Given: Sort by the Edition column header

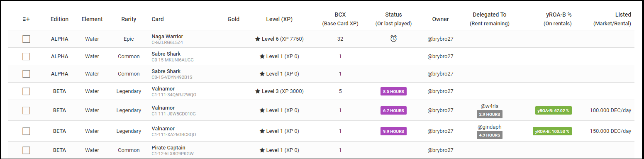Looking at the screenshot, I should tap(59, 19).
